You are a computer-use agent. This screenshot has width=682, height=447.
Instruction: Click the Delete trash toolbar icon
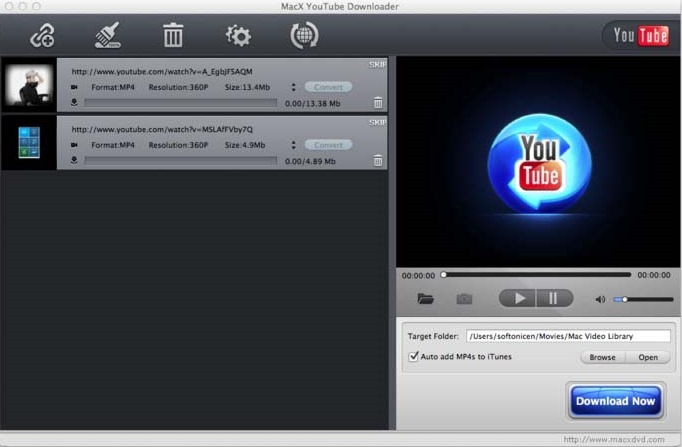pos(173,35)
